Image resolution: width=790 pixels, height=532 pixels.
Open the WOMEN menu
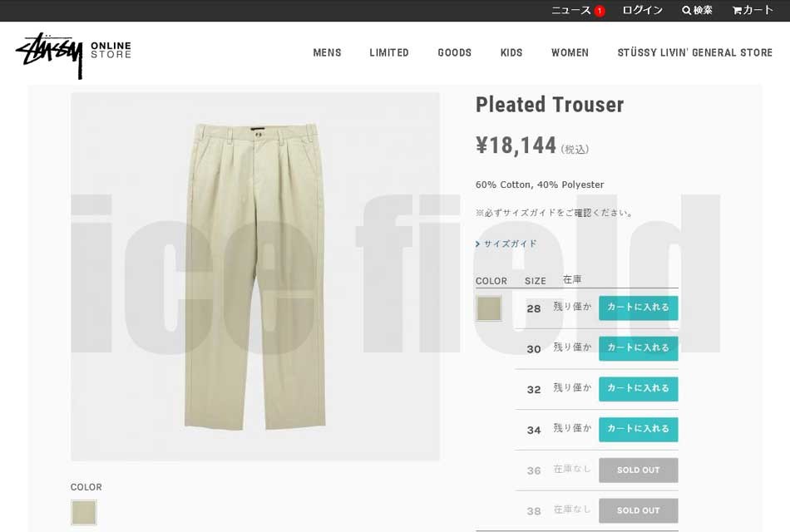coord(570,52)
